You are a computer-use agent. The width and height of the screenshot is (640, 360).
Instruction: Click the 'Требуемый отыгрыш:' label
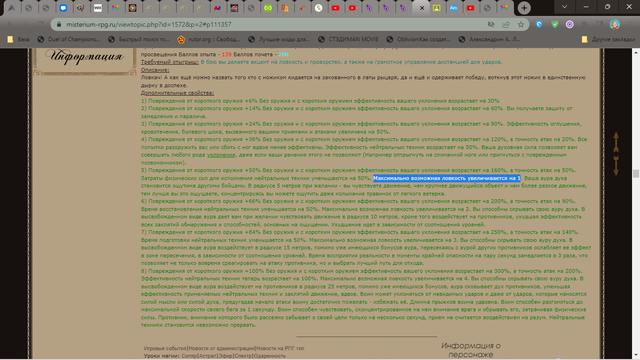pos(170,62)
